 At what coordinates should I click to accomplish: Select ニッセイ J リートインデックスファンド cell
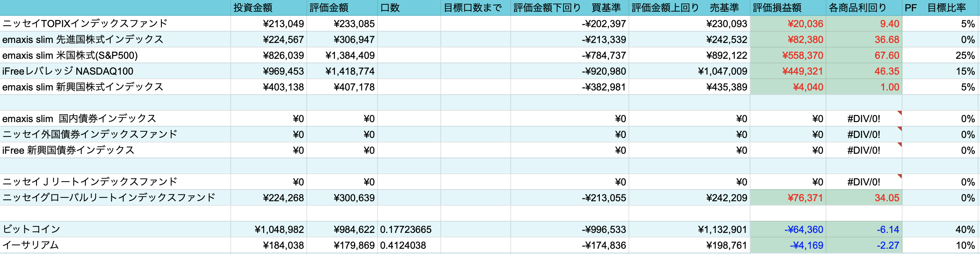pyautogui.click(x=115, y=182)
